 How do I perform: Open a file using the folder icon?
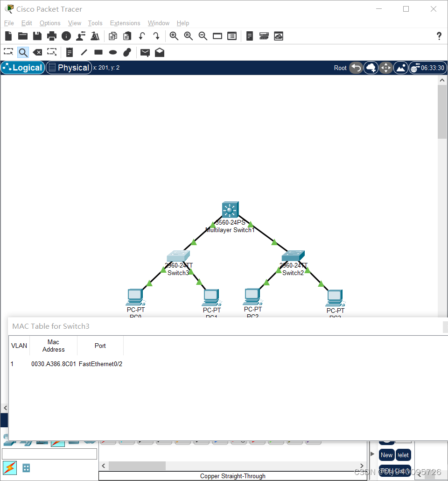23,36
